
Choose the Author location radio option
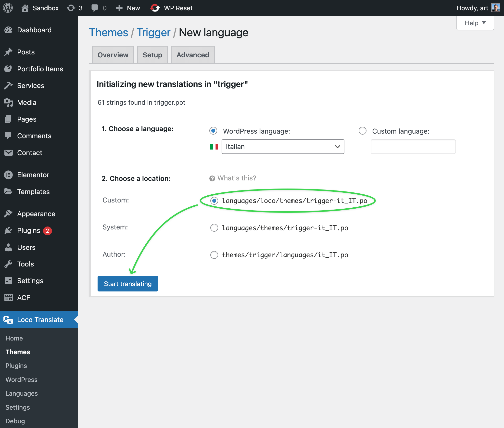click(x=214, y=255)
